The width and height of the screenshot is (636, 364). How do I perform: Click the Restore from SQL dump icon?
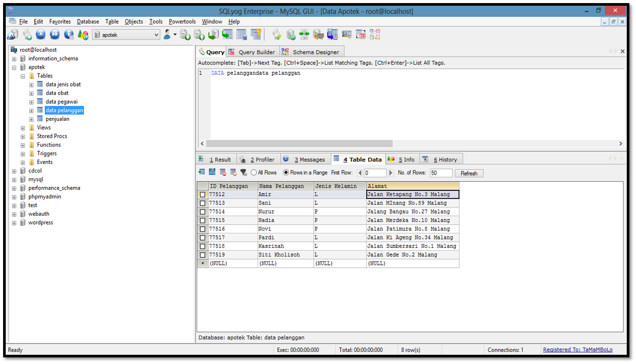(213, 34)
